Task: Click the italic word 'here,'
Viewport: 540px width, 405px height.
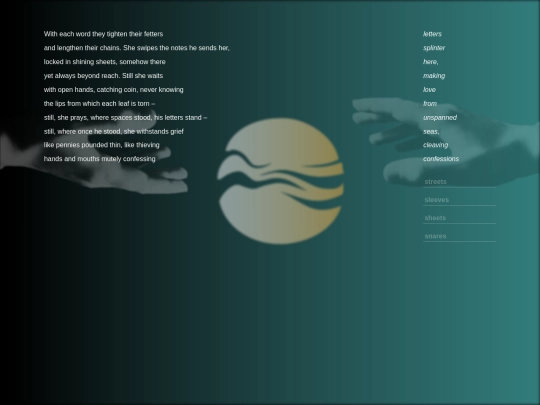Action: [430, 62]
